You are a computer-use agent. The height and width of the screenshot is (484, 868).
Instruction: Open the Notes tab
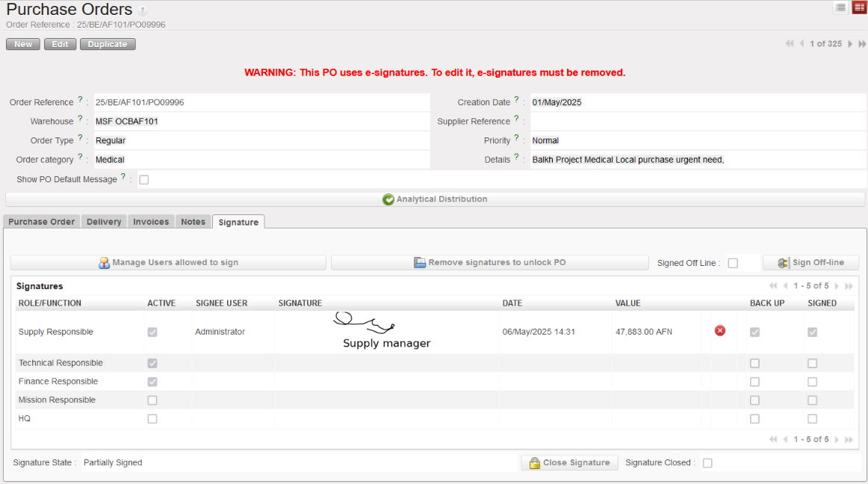click(193, 222)
